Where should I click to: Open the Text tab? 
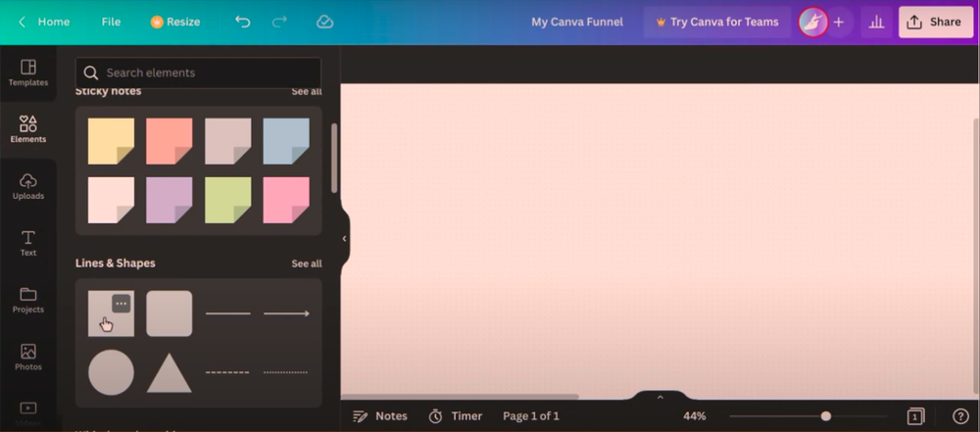28,243
